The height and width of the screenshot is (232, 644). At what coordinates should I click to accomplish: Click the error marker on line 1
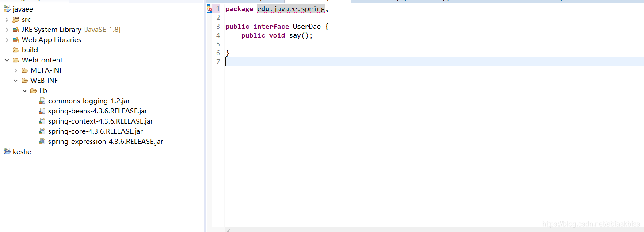coord(210,8)
